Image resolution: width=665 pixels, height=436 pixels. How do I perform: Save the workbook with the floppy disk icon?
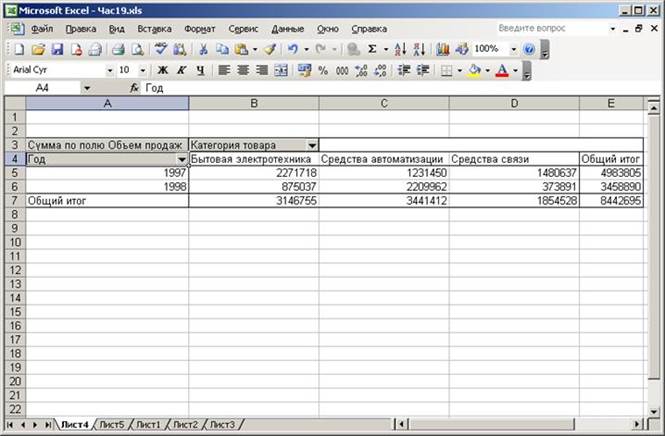57,49
